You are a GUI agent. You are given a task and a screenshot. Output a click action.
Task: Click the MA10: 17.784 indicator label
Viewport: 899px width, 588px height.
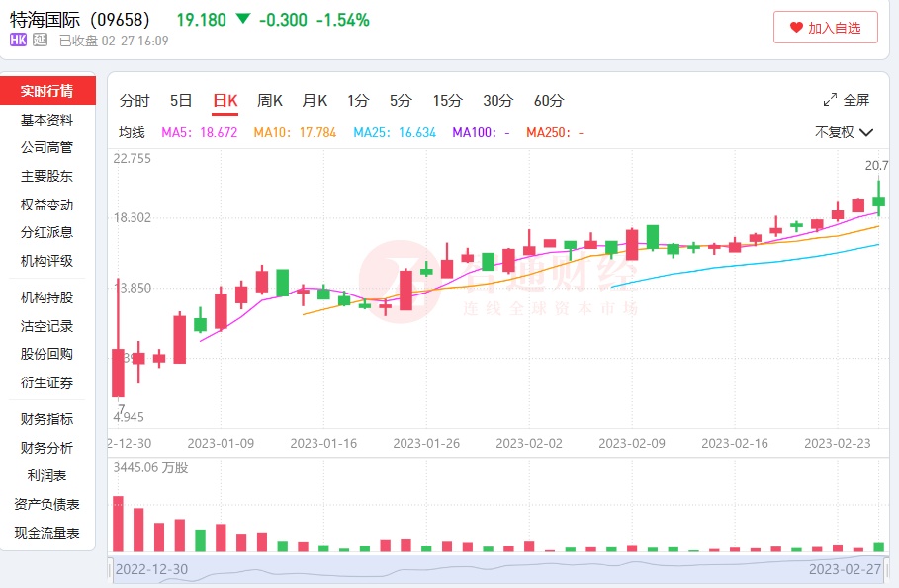[295, 133]
